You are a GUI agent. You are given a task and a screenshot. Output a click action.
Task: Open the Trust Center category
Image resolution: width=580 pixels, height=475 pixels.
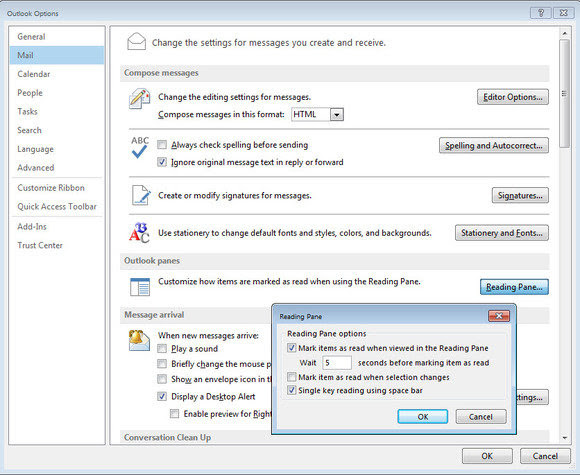tap(40, 245)
